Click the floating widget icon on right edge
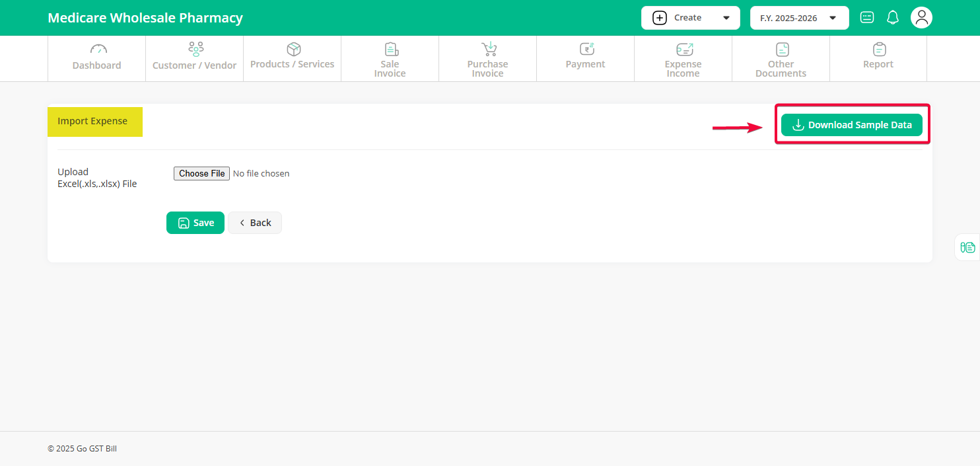Viewport: 980px width, 466px height. [968, 247]
